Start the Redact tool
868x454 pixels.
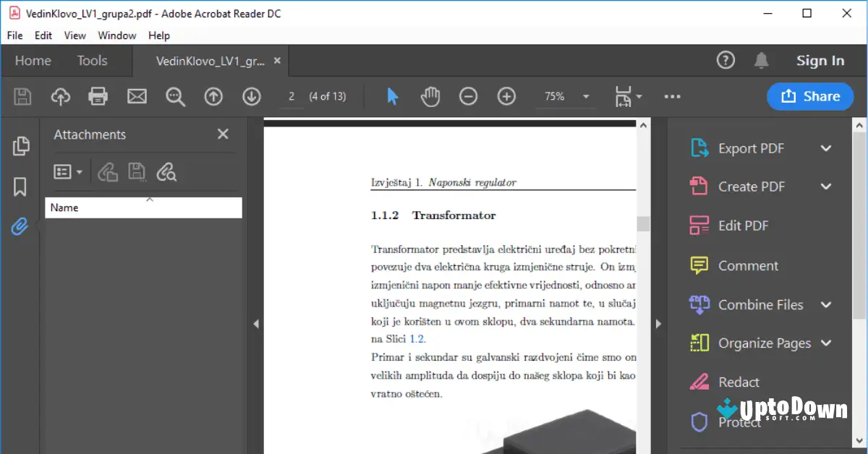(x=739, y=382)
